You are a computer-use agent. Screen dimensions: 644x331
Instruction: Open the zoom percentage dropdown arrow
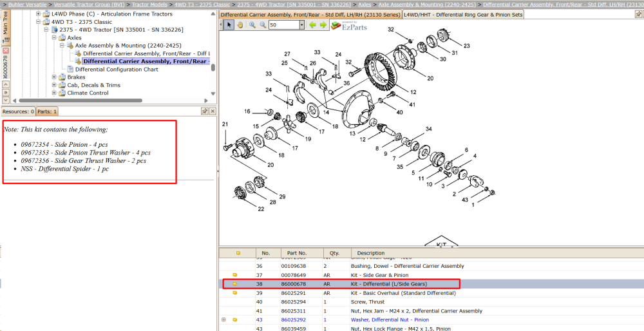click(x=302, y=25)
